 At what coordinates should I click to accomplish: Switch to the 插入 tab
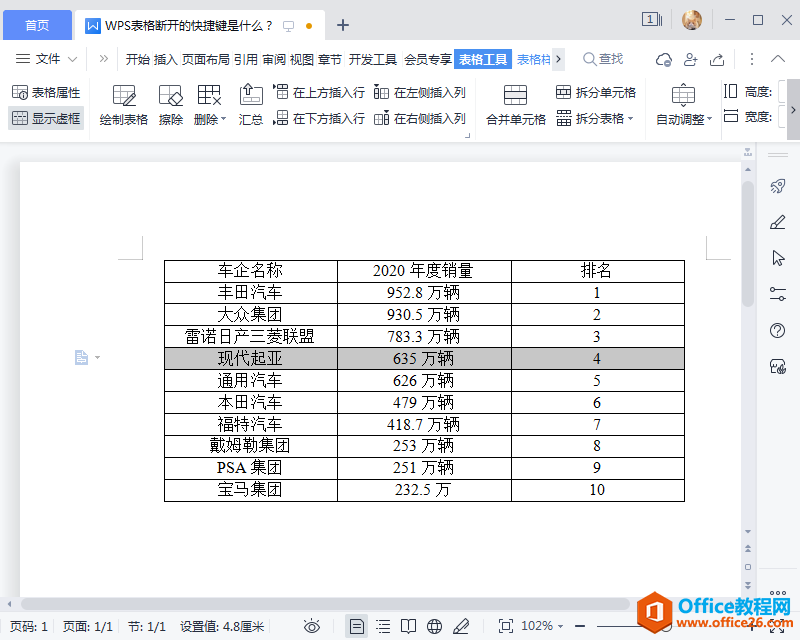[x=165, y=60]
